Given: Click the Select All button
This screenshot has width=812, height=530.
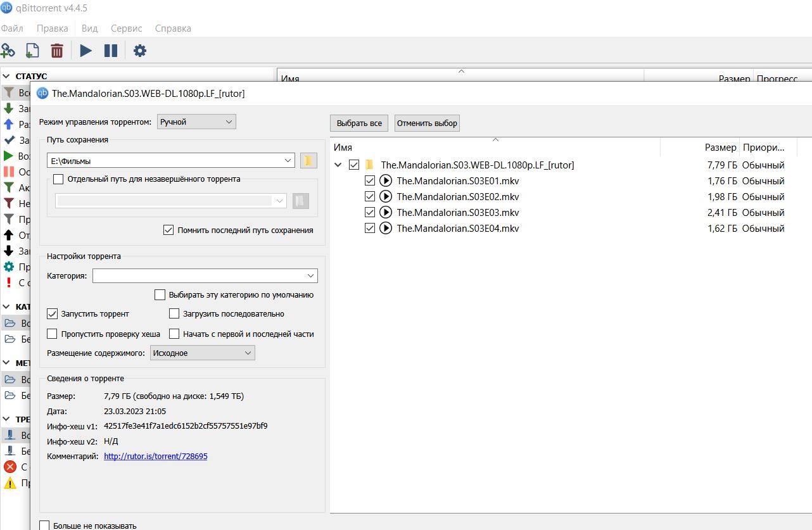Looking at the screenshot, I should 359,123.
